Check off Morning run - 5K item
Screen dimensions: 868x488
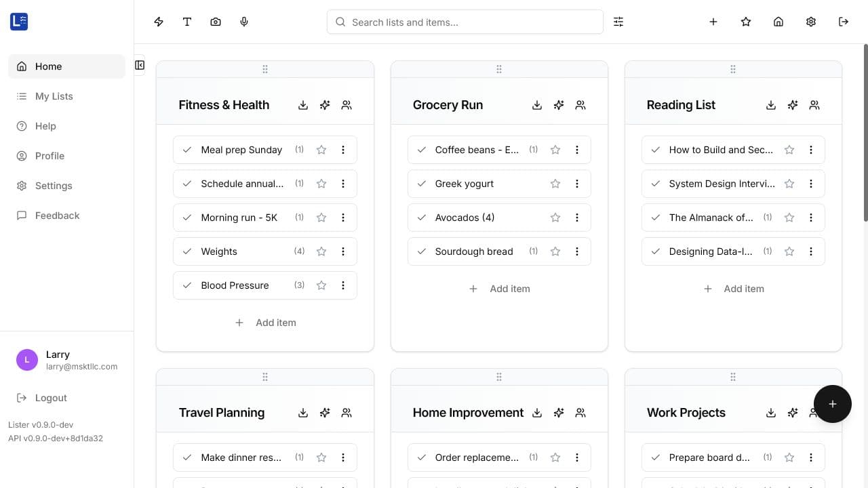point(187,218)
